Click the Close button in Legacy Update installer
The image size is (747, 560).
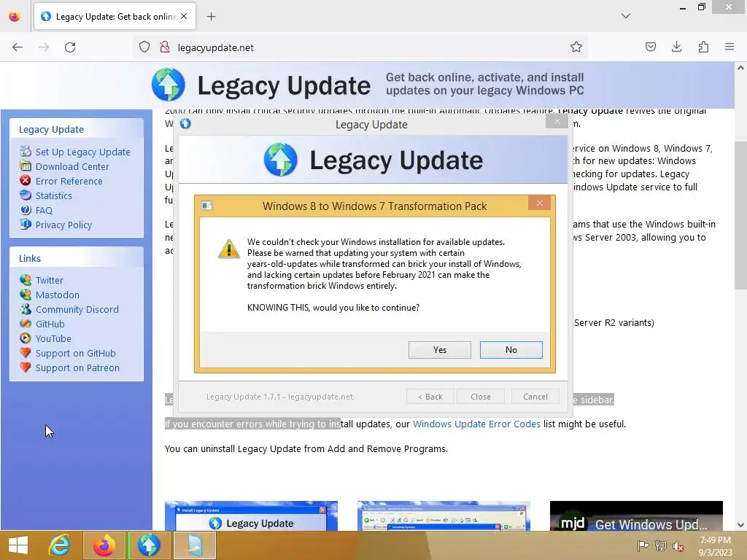480,397
